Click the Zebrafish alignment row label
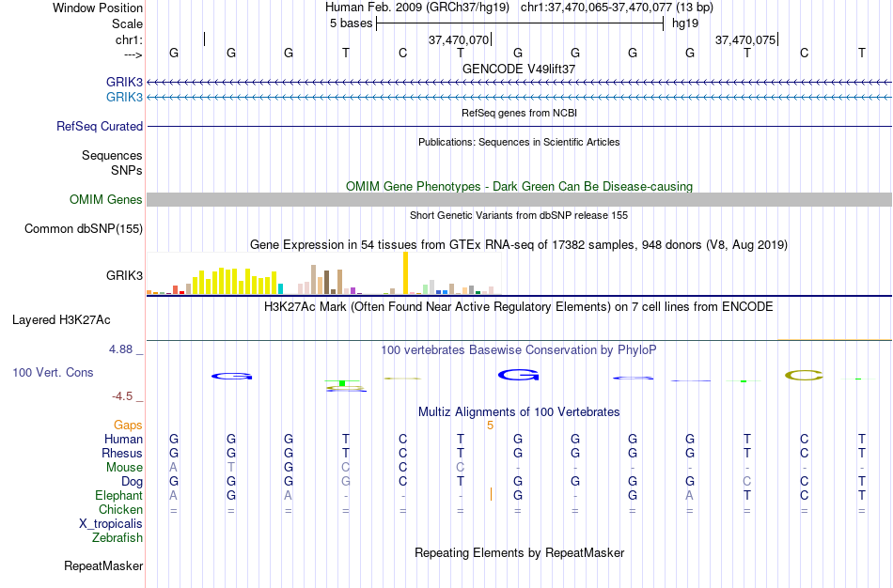 coord(117,537)
